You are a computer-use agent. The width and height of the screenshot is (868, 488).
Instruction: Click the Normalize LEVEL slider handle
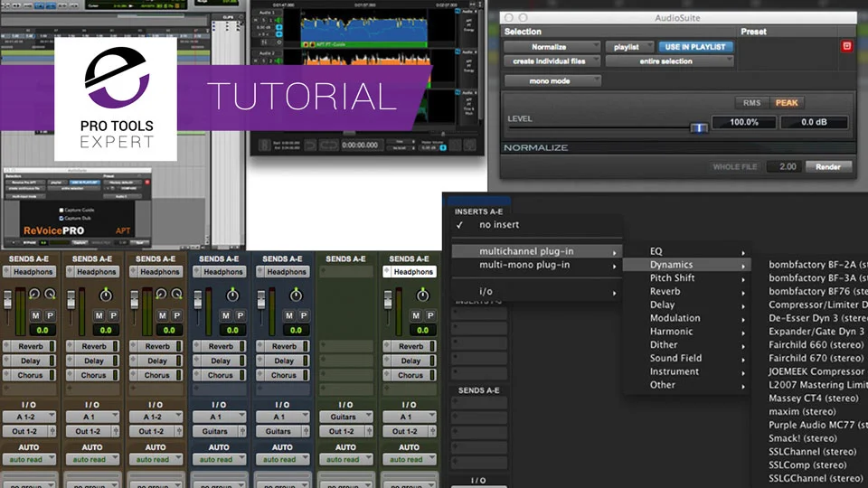[699, 127]
